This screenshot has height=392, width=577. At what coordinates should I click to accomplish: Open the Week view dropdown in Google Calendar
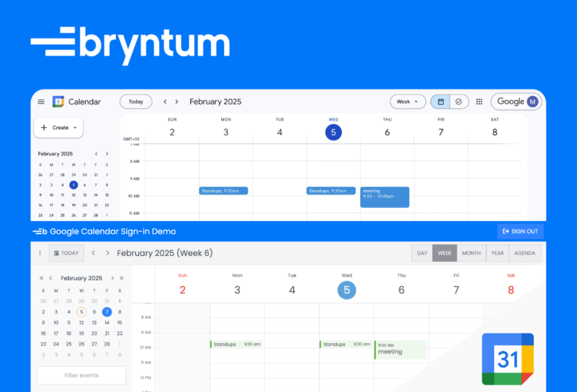coord(408,101)
